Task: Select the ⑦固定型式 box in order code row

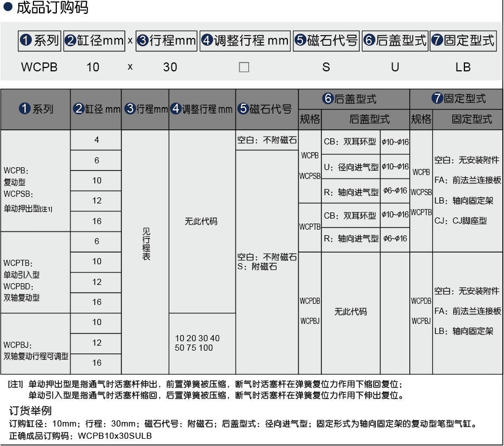Action: click(x=463, y=41)
